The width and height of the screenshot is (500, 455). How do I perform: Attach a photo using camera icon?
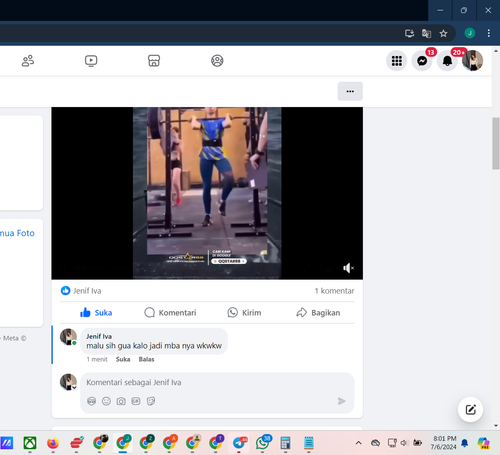click(121, 401)
